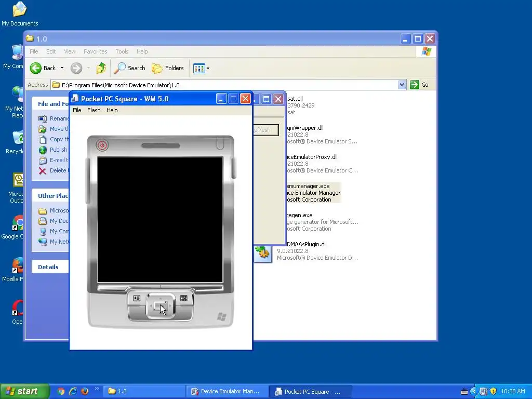
Task: Launch Firefox from the quick launch bar
Action: tap(85, 391)
